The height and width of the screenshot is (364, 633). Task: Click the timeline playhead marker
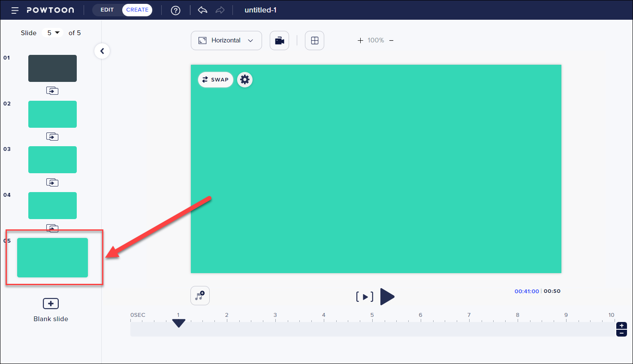click(x=178, y=323)
